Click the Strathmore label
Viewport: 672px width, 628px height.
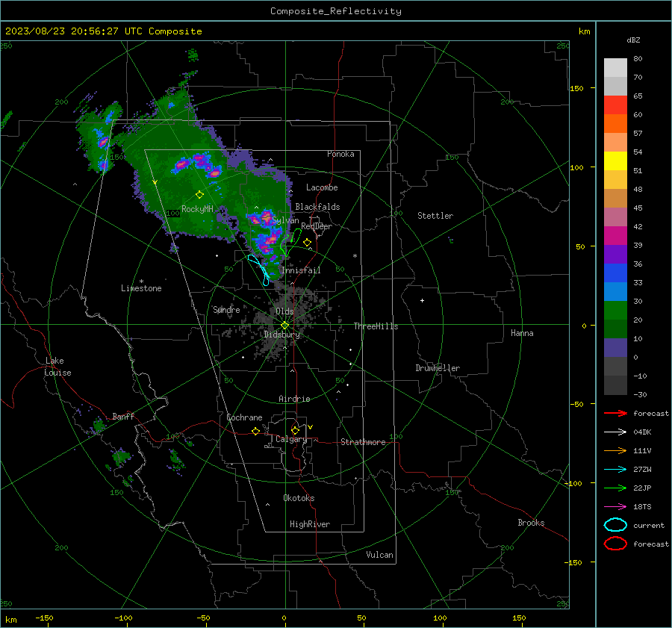tap(363, 442)
